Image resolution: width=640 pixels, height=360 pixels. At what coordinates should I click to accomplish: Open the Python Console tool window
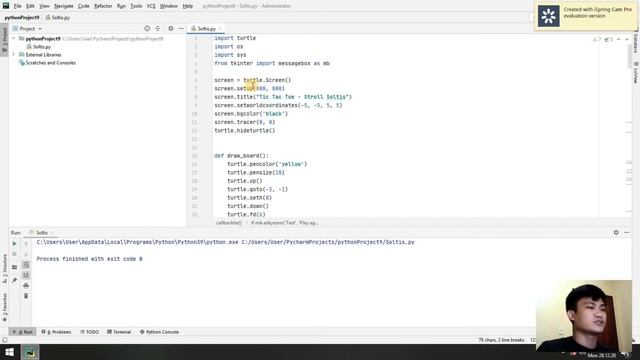(x=159, y=332)
